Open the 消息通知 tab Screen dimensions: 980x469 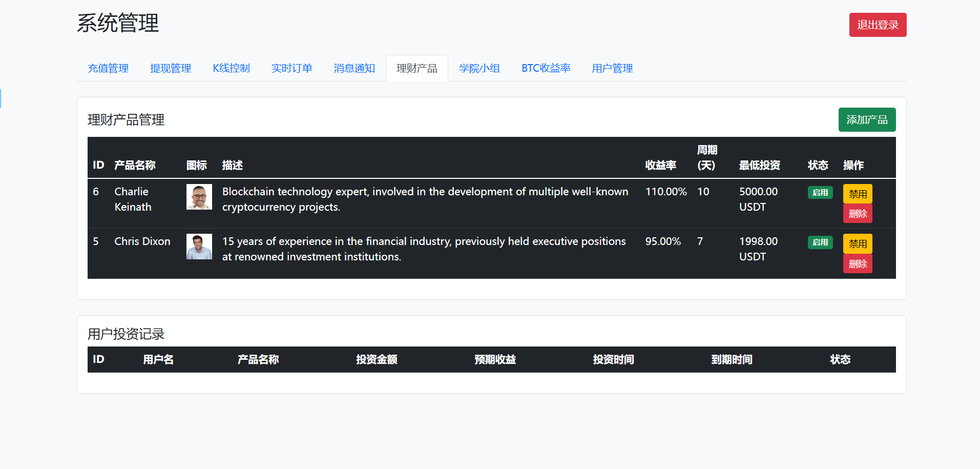point(354,68)
